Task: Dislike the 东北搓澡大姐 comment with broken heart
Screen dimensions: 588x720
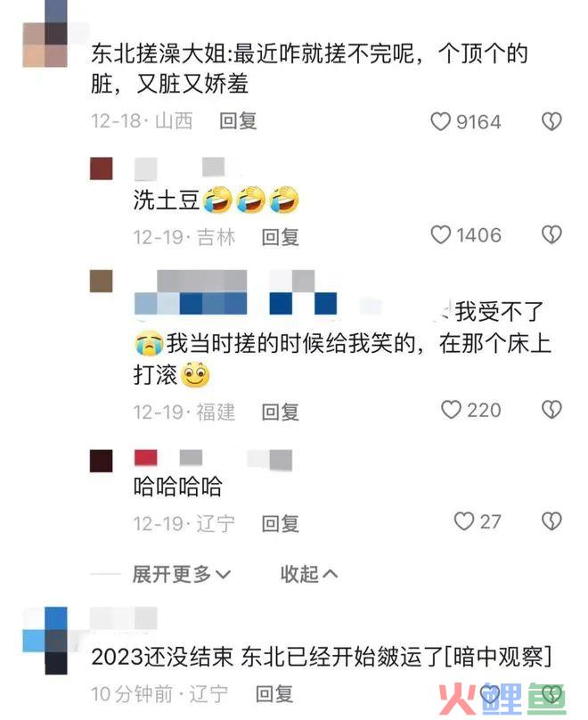Action: coord(551,122)
